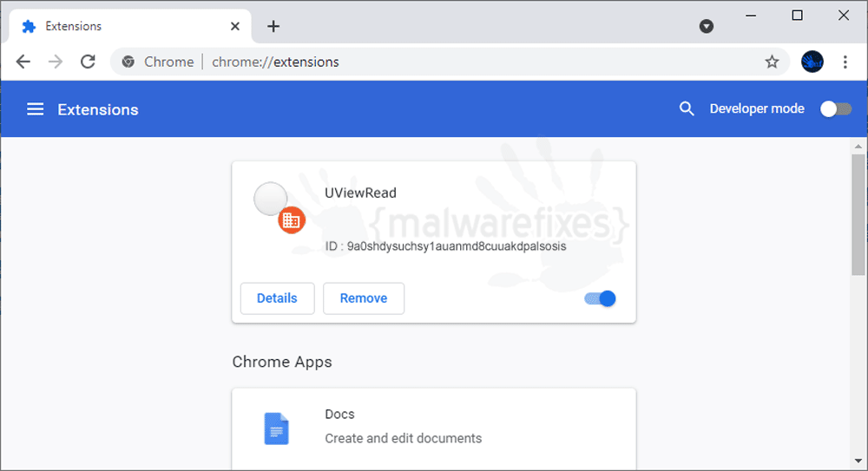Maximize the Chrome window
The height and width of the screenshot is (471, 868).
[797, 16]
